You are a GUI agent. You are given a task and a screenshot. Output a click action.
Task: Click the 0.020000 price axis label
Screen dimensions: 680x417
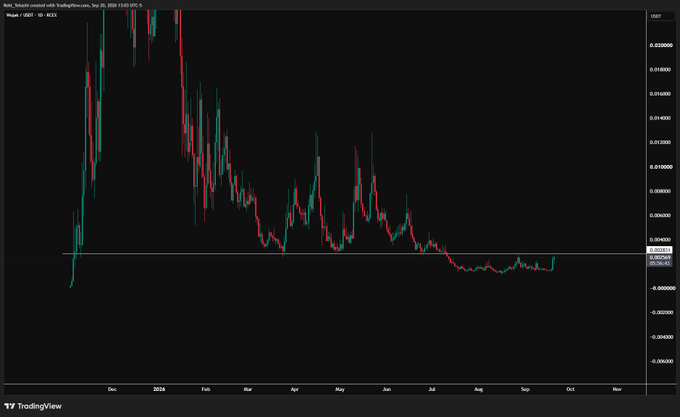click(661, 45)
